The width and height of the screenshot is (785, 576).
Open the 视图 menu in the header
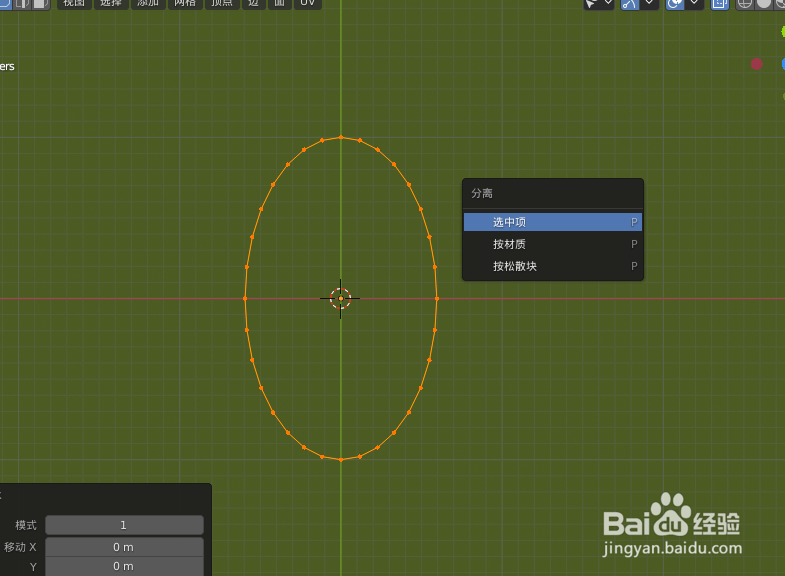(74, 3)
